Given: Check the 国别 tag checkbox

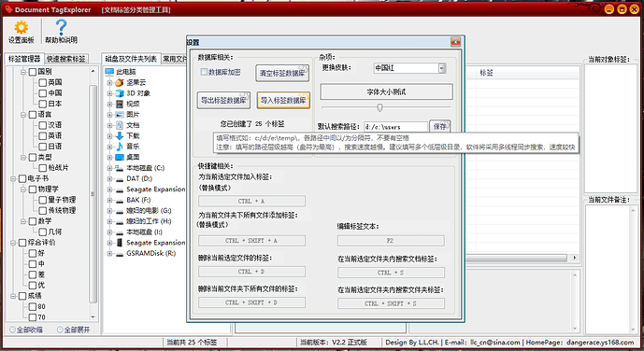Looking at the screenshot, I should (x=33, y=72).
